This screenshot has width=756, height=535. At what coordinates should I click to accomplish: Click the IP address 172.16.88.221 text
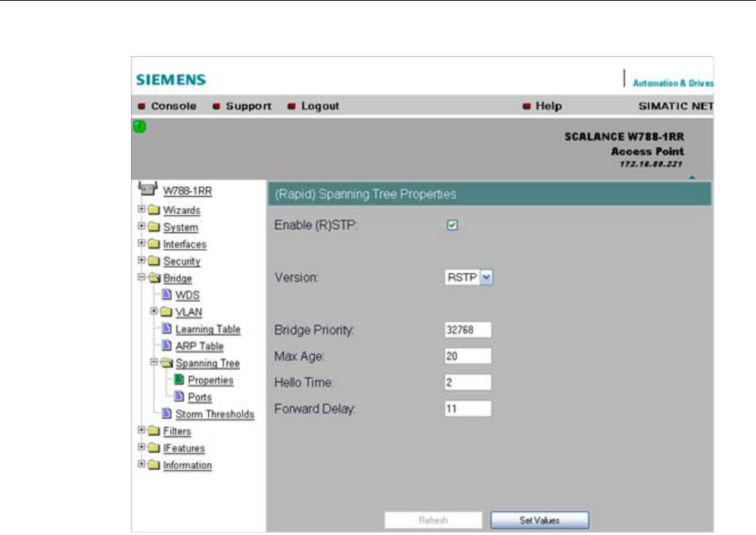pos(651,164)
